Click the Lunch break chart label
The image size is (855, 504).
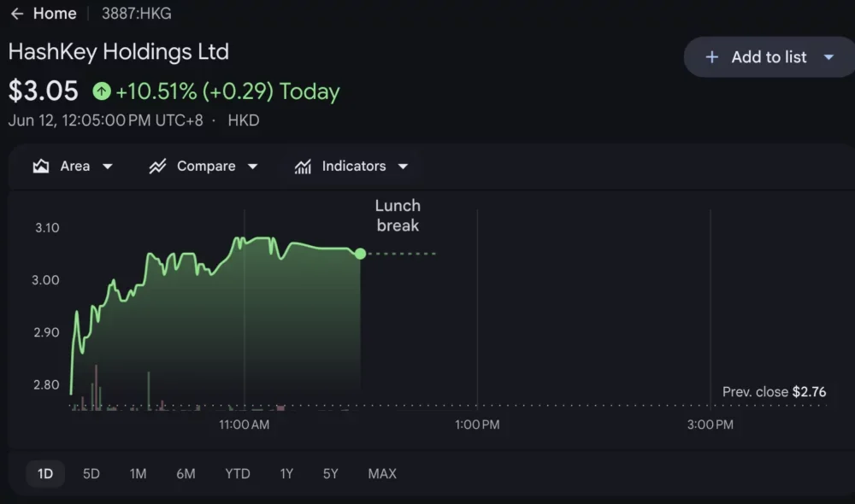[398, 215]
